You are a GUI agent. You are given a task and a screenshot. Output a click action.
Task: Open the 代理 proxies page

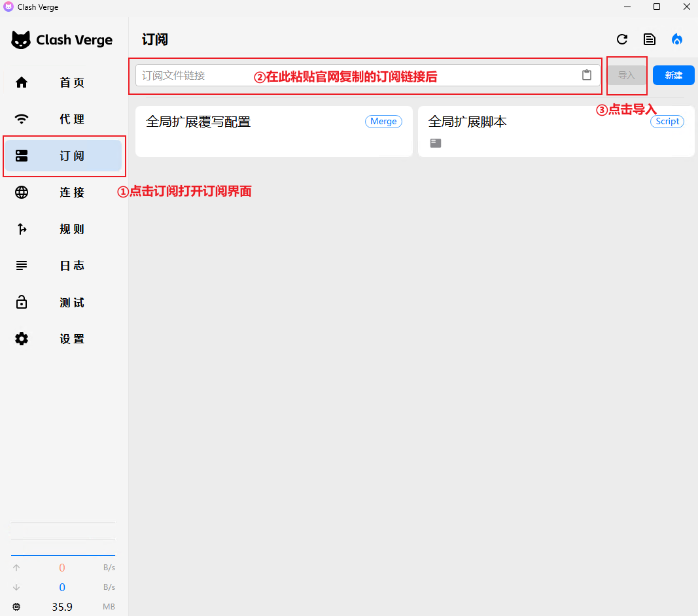pyautogui.click(x=62, y=119)
